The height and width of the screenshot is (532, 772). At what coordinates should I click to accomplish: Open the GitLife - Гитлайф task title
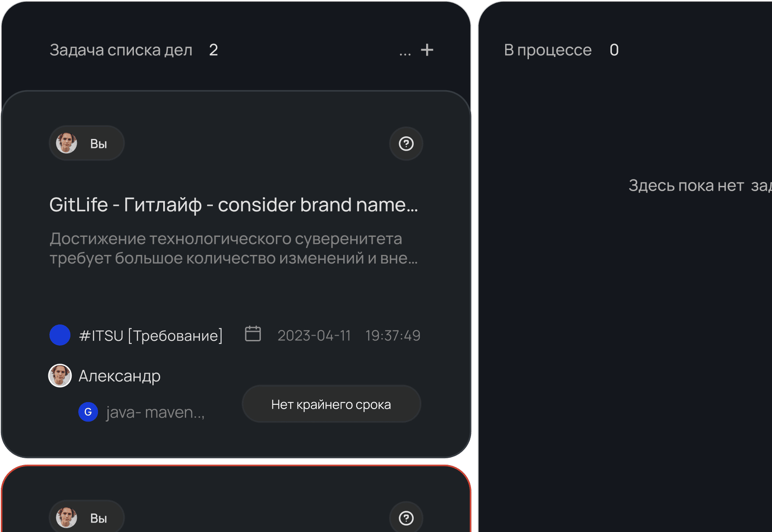pos(233,205)
